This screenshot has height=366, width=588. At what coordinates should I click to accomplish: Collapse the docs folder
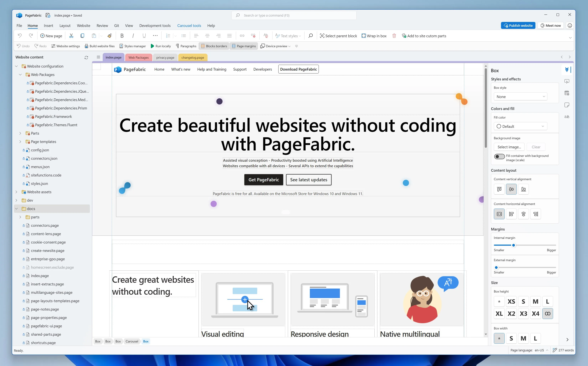point(16,209)
